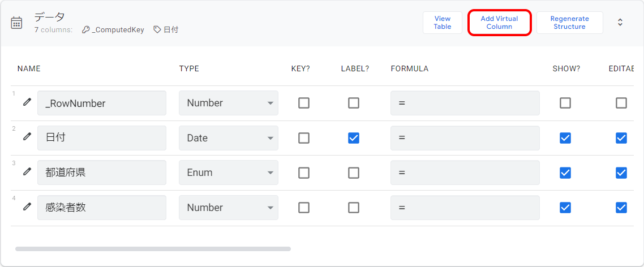Disable the SHOW? checkbox for 感染者数

(x=565, y=208)
